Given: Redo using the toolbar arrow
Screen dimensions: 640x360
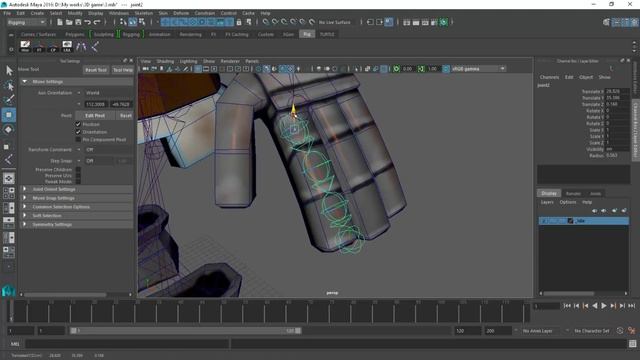Looking at the screenshot, I should (x=97, y=22).
